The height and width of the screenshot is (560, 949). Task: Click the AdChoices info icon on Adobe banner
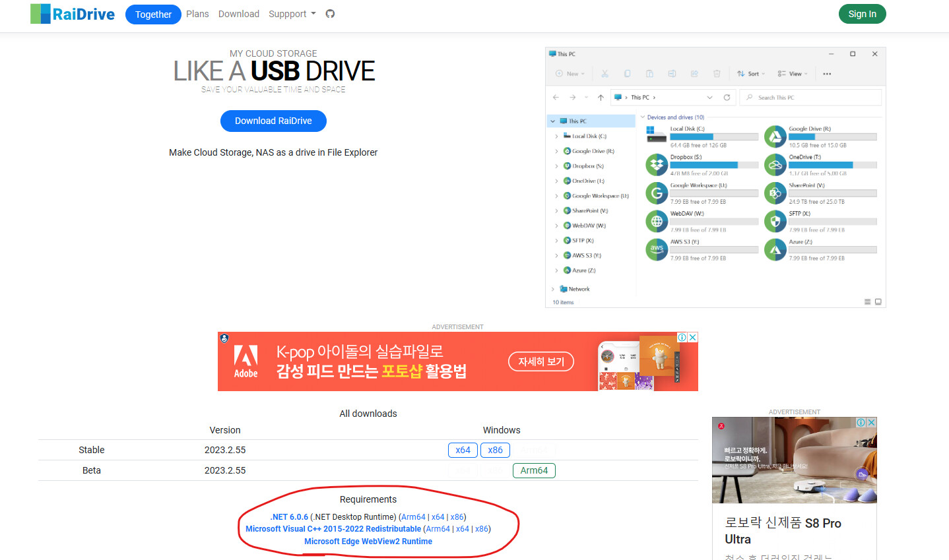(682, 337)
